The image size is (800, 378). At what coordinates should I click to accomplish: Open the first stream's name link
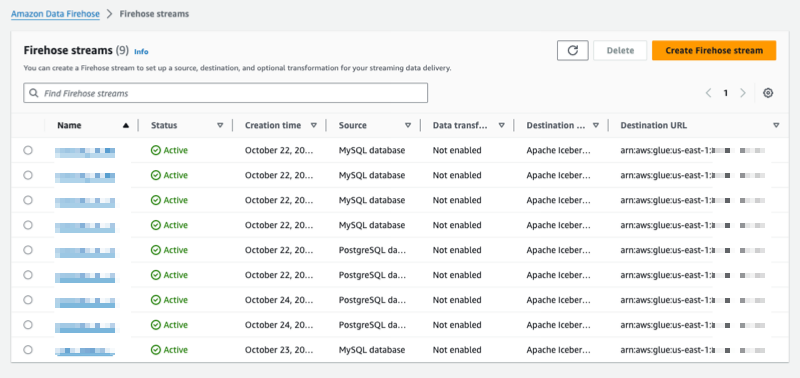pyautogui.click(x=85, y=152)
